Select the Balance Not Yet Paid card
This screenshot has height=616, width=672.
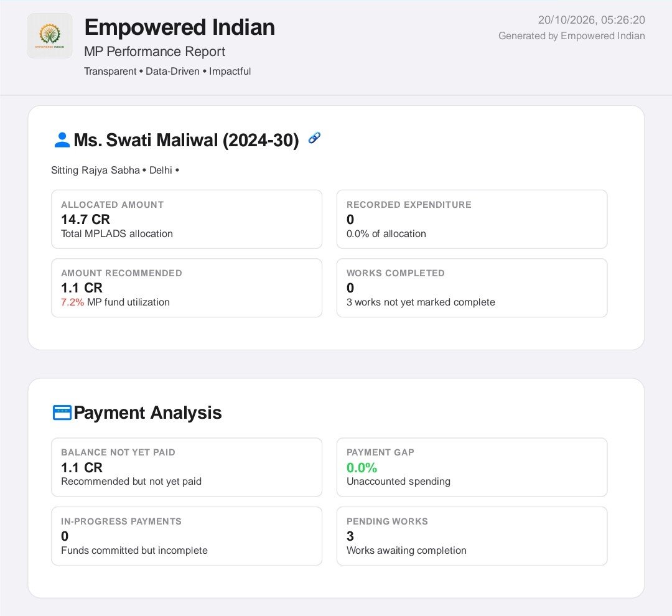click(187, 467)
